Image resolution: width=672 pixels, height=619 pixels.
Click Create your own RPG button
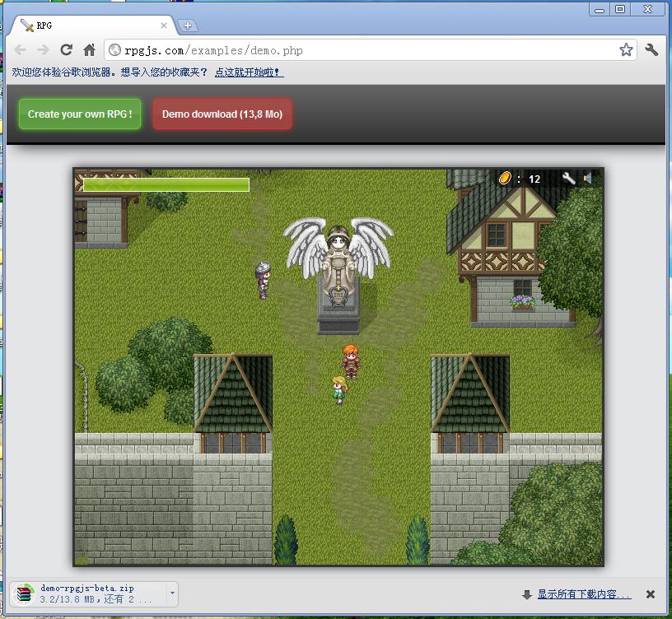click(x=80, y=114)
